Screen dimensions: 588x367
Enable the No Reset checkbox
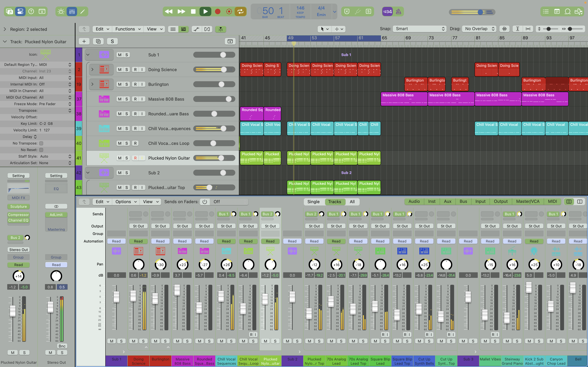coord(41,150)
